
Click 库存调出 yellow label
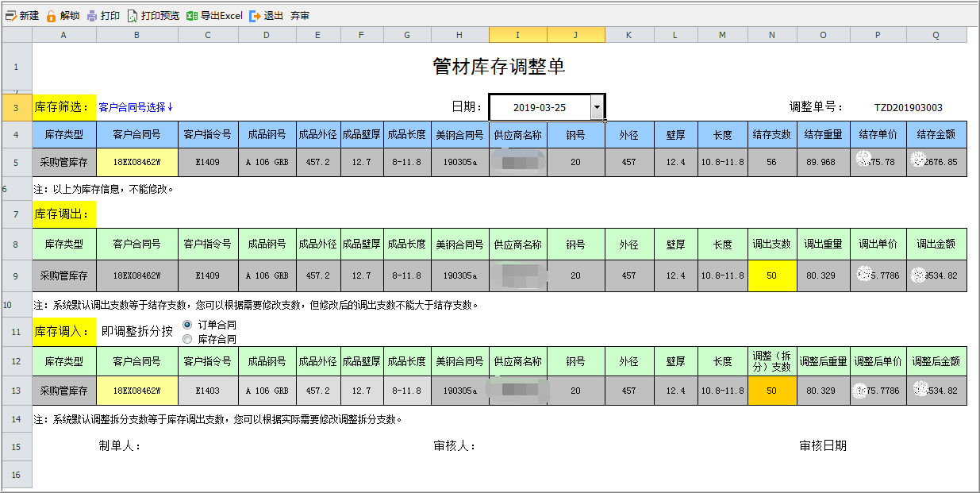click(64, 214)
